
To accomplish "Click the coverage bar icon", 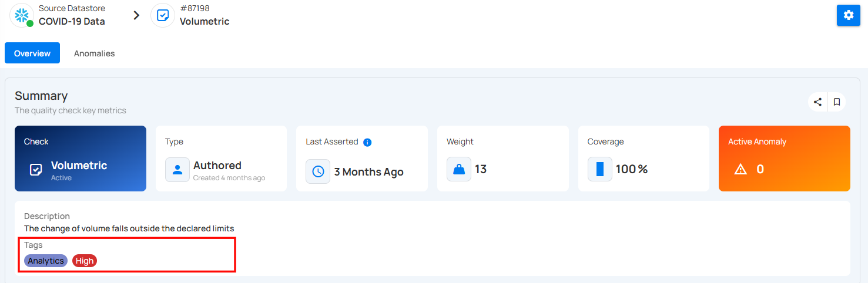I will point(600,169).
